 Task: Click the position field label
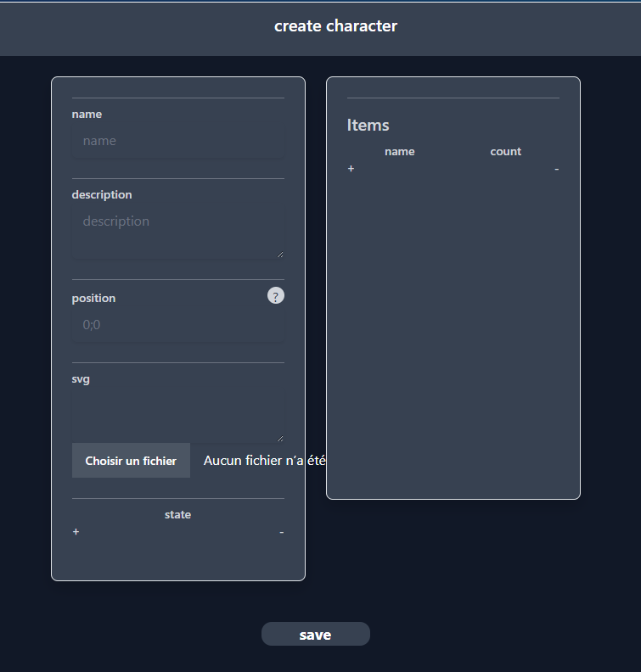93,298
